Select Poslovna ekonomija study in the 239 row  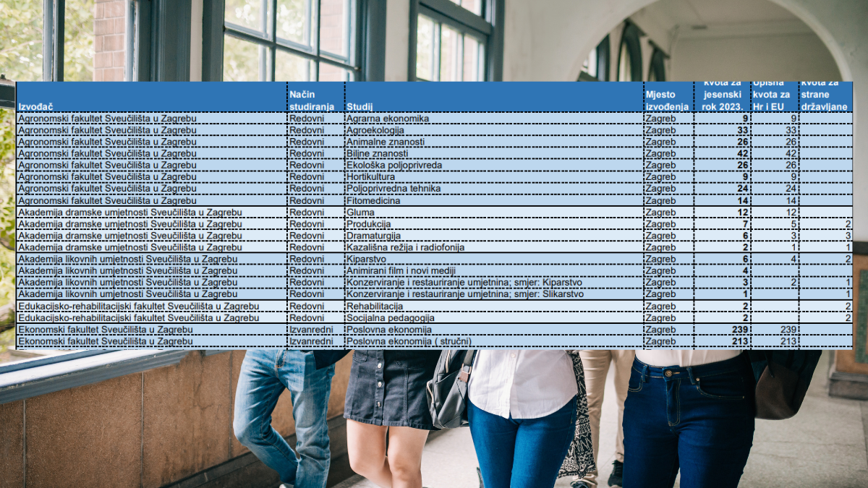pyautogui.click(x=494, y=329)
